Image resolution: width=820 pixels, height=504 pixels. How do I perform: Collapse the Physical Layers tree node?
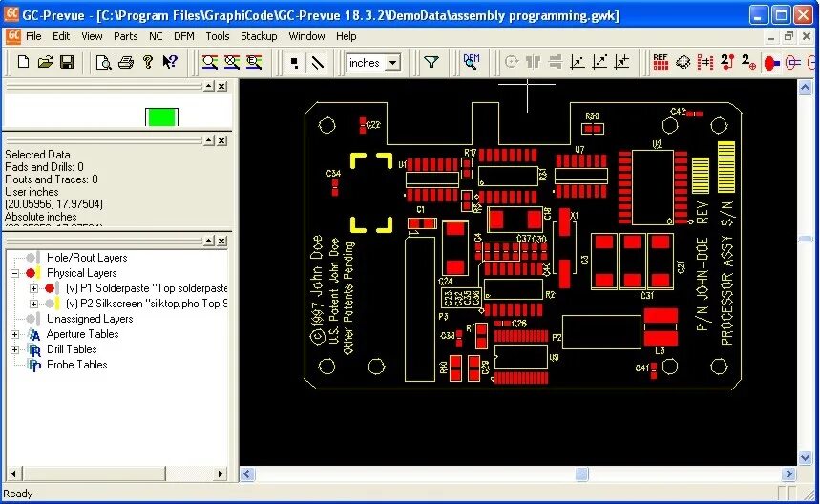14,273
